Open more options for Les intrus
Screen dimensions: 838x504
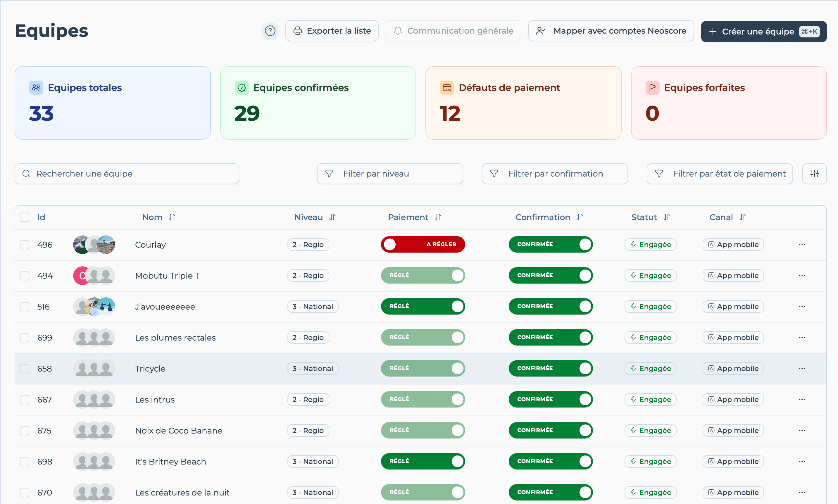pyautogui.click(x=802, y=399)
